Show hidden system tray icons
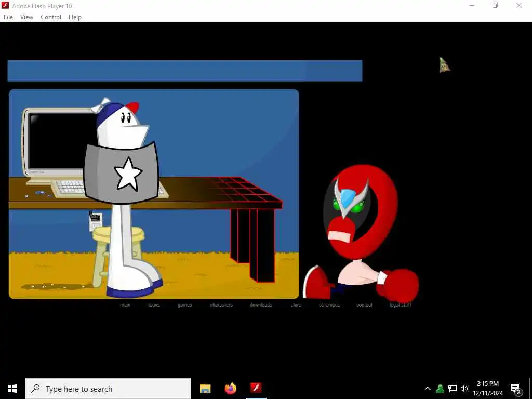This screenshot has height=399, width=532. point(428,389)
